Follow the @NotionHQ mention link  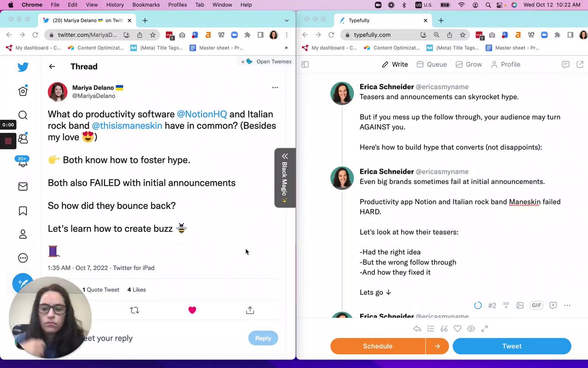202,114
